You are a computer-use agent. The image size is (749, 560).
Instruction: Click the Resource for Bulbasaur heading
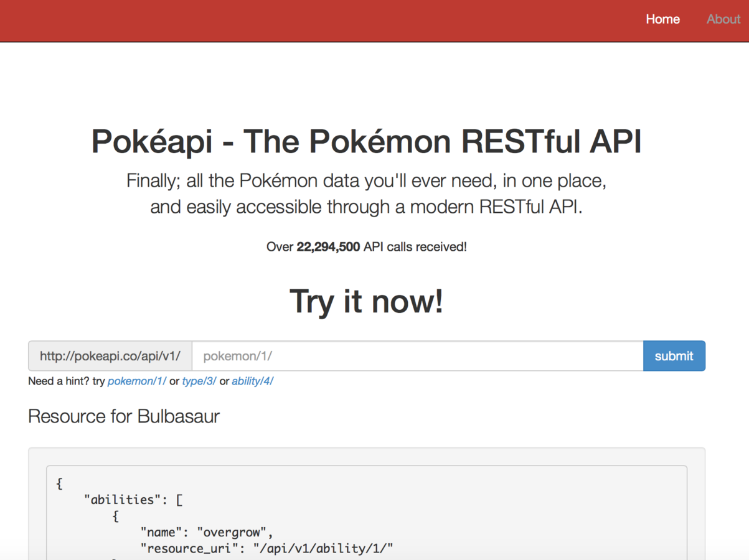124,416
